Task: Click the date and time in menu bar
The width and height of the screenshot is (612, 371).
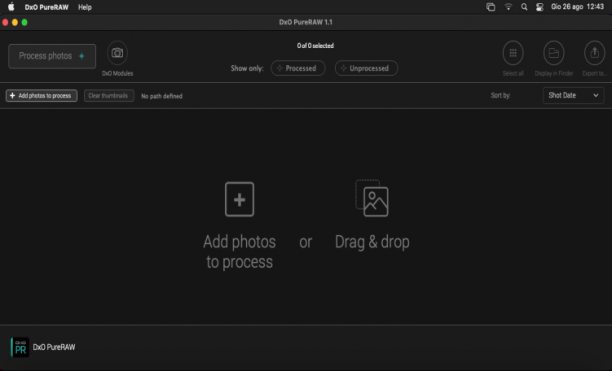Action: pos(577,7)
